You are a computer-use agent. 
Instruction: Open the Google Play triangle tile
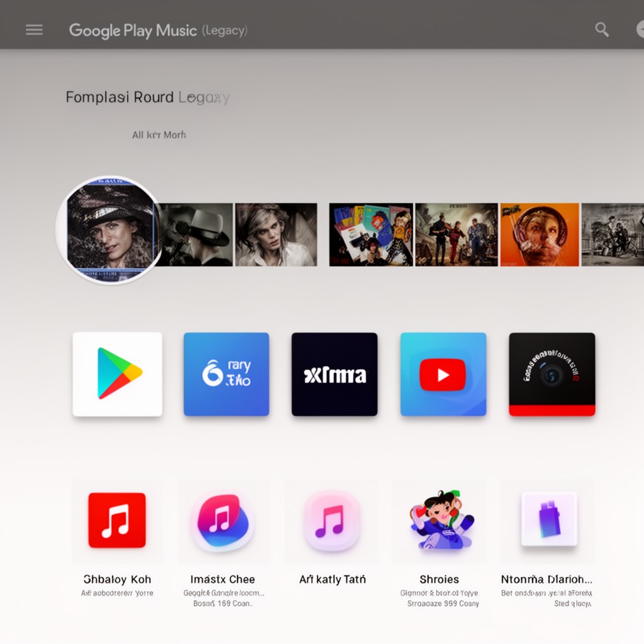click(118, 374)
